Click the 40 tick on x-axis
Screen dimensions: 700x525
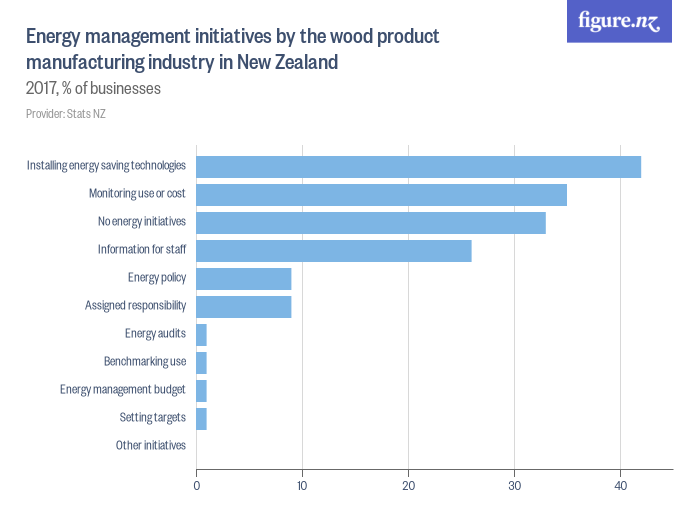click(x=620, y=487)
